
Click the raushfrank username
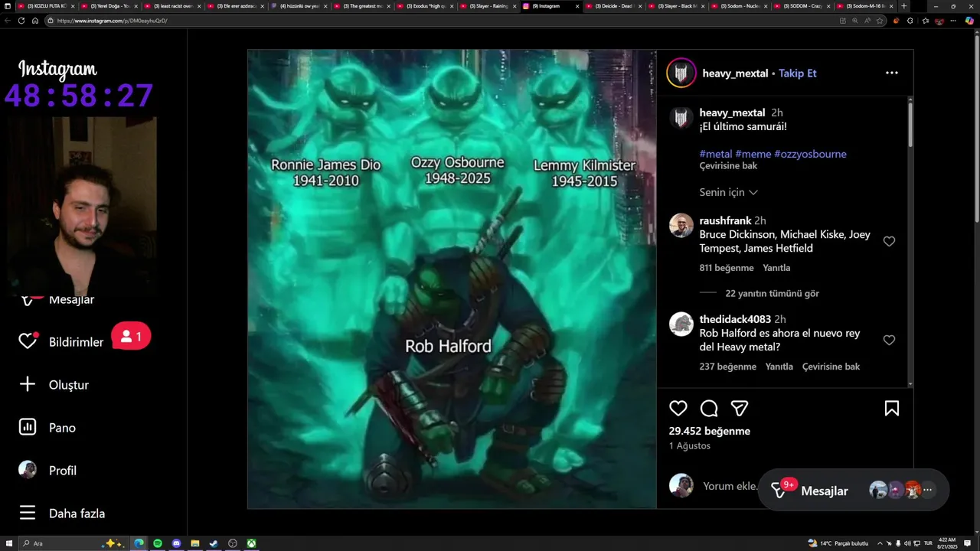(x=725, y=220)
